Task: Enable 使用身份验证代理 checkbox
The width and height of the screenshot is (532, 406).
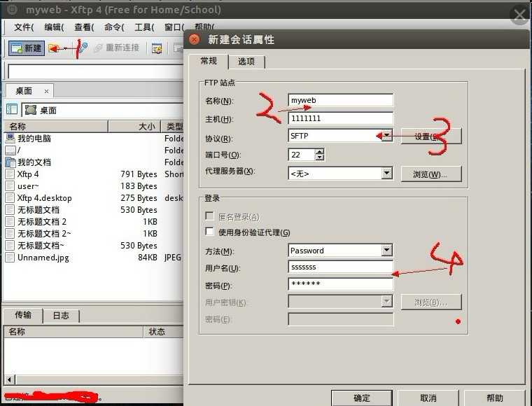Action: pos(209,232)
